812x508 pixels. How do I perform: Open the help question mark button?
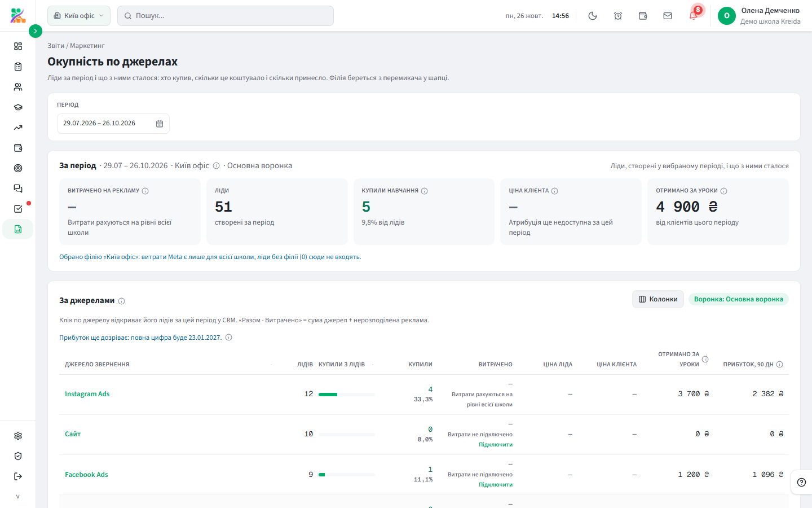tap(801, 483)
